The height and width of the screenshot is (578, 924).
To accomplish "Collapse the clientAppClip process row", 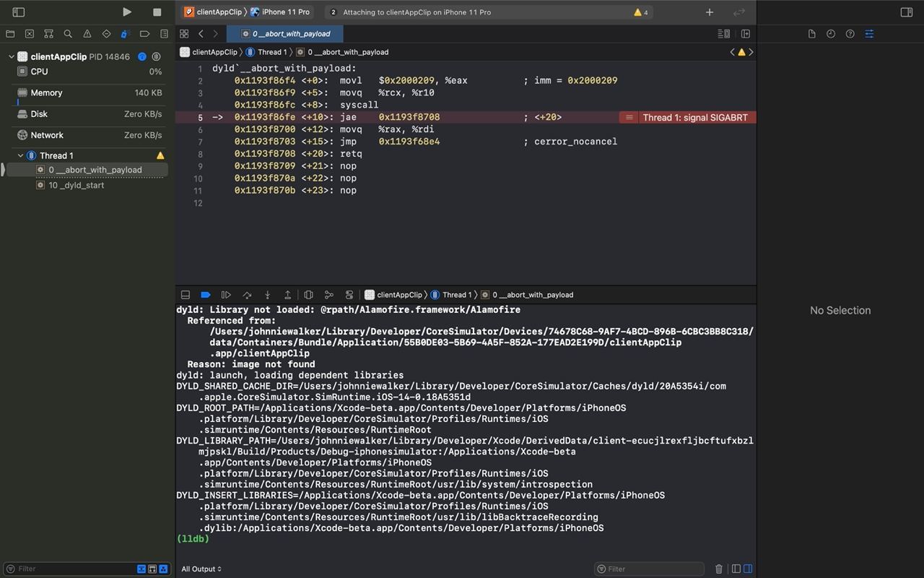I will (x=11, y=56).
